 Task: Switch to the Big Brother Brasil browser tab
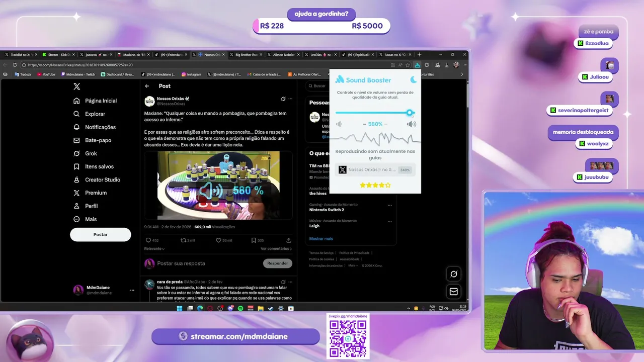[247, 54]
